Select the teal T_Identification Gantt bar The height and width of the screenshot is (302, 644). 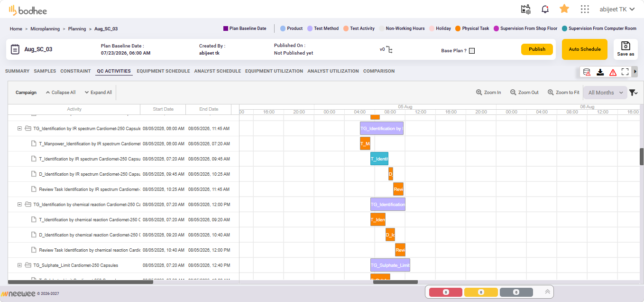[x=379, y=159]
